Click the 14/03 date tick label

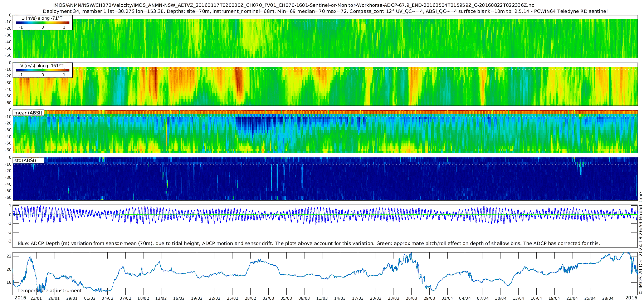tap(340, 298)
